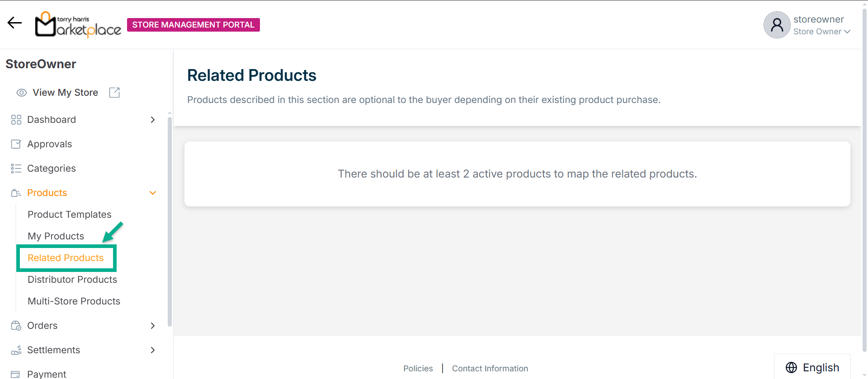868x379 pixels.
Task: Select Product Templates in sidebar
Action: [x=69, y=215]
